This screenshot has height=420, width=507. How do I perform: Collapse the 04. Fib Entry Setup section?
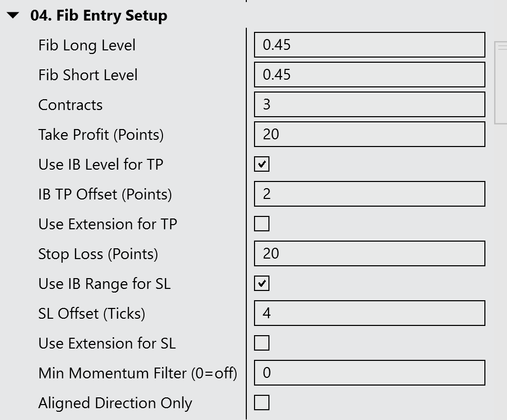tap(13, 16)
